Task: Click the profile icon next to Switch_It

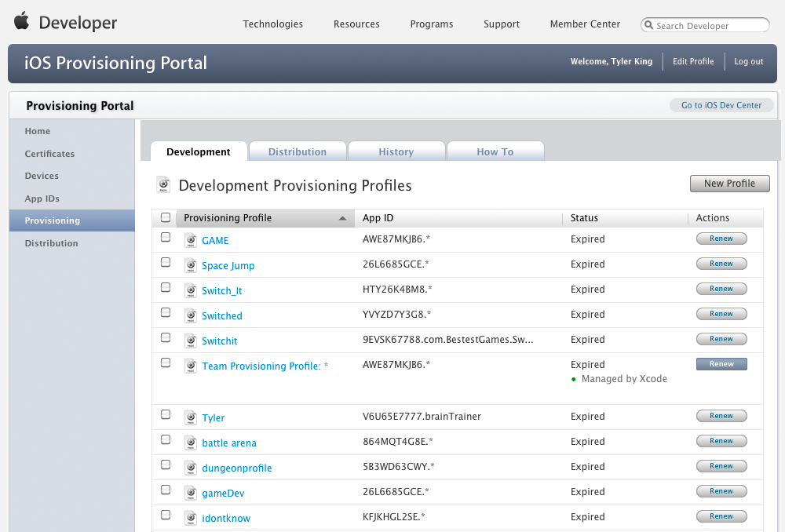Action: pos(191,290)
